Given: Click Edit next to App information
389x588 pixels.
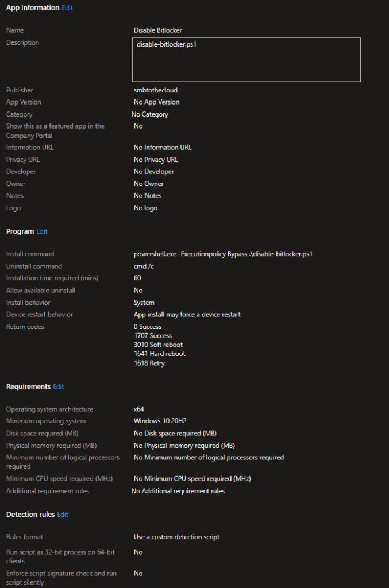Looking at the screenshot, I should coord(67,8).
